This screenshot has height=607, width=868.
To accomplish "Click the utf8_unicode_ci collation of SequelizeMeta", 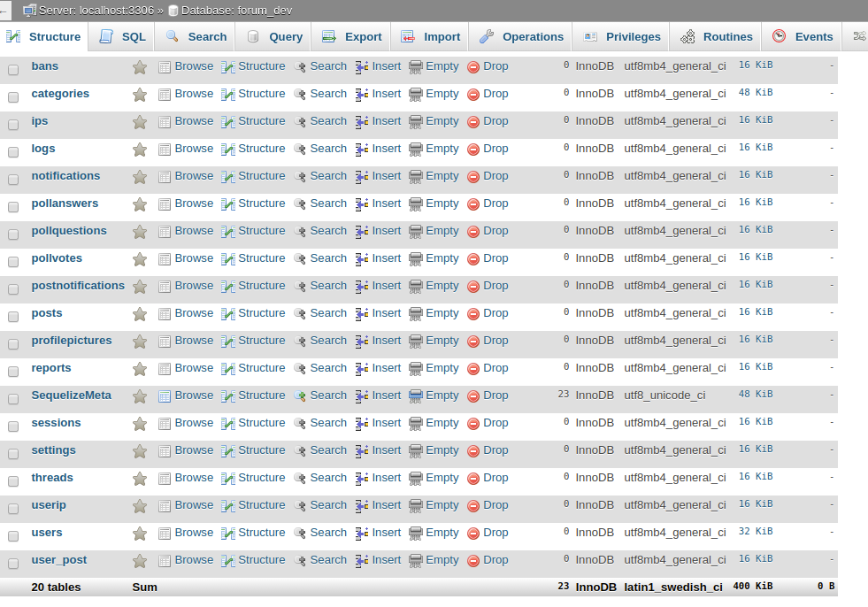I will point(664,396).
